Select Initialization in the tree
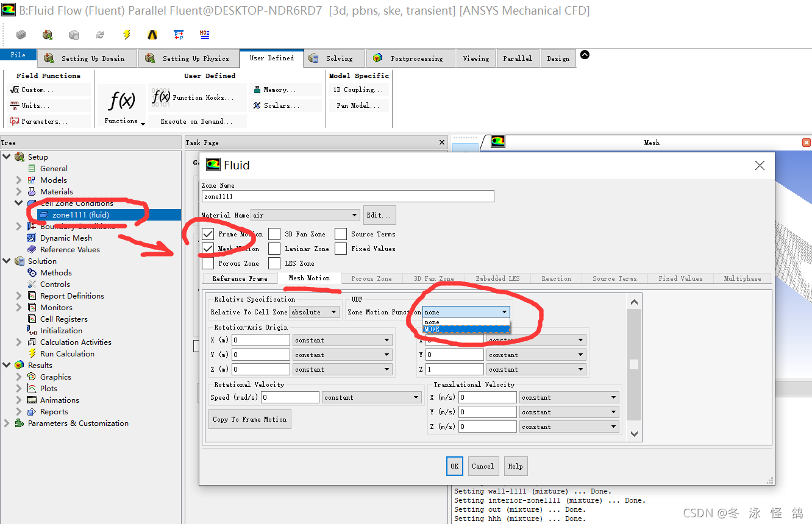Screen dimensions: 812x524 (61, 331)
